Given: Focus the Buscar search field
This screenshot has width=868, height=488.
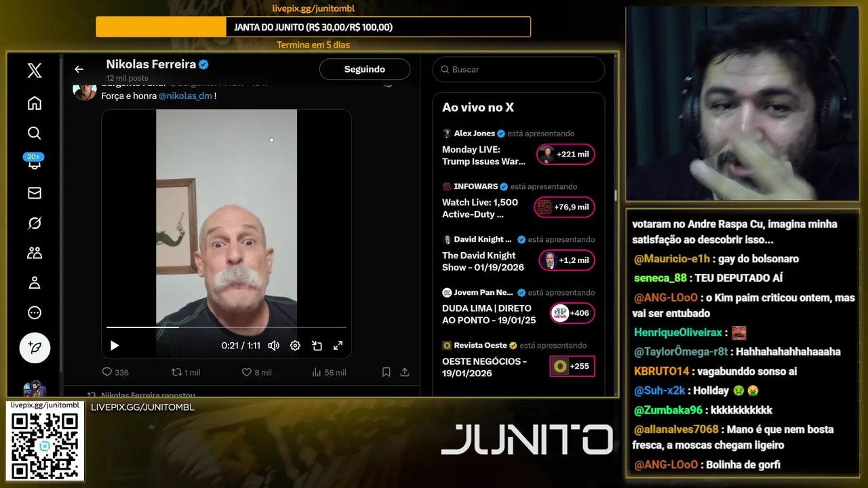Looking at the screenshot, I should [519, 69].
